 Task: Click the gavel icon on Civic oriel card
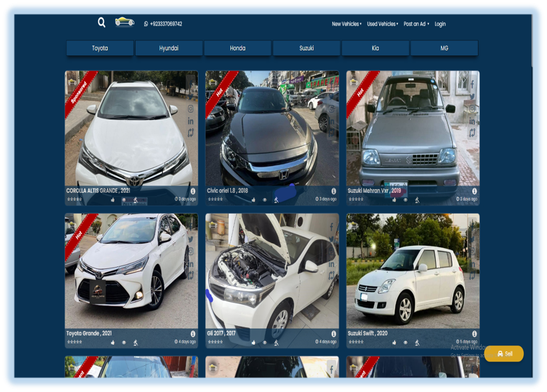[276, 200]
